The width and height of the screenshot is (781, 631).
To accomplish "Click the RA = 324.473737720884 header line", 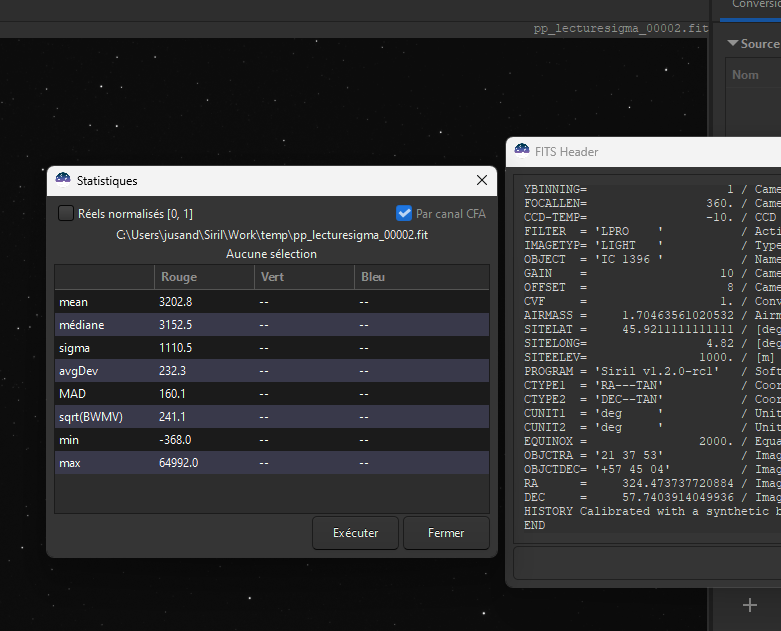I will tap(652, 483).
